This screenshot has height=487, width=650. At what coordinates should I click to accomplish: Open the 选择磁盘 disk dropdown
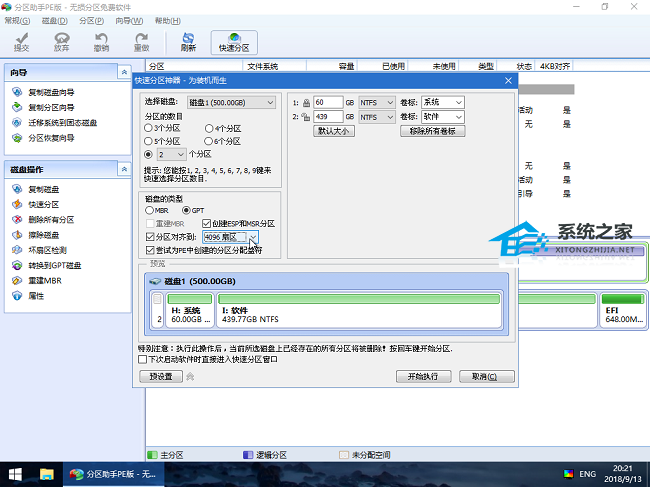[x=231, y=102]
